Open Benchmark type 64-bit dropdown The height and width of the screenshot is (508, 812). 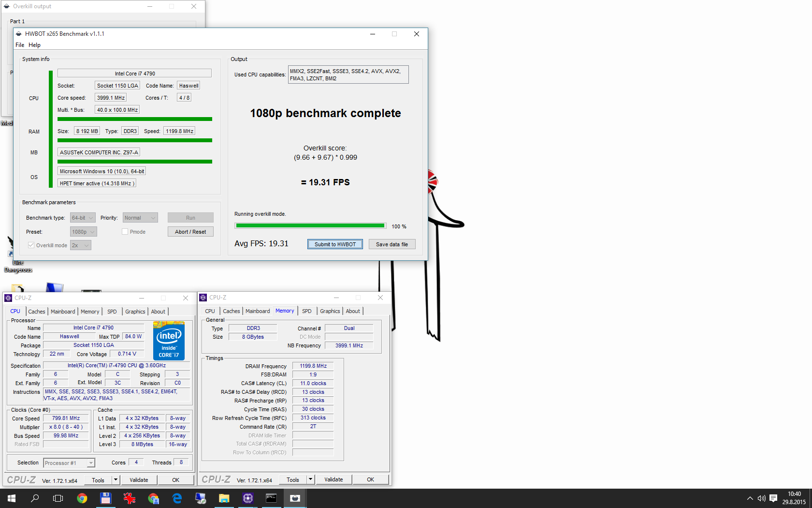coord(83,218)
